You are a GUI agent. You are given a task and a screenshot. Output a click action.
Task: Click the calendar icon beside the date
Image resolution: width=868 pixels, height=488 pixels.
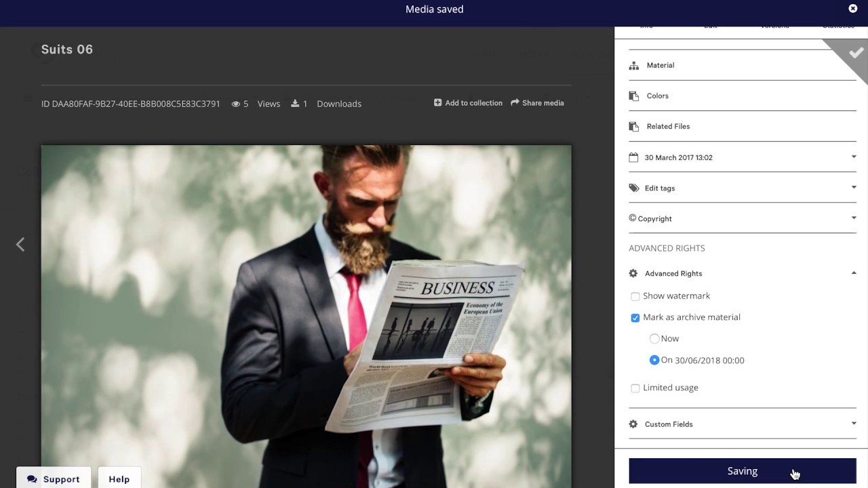point(633,157)
